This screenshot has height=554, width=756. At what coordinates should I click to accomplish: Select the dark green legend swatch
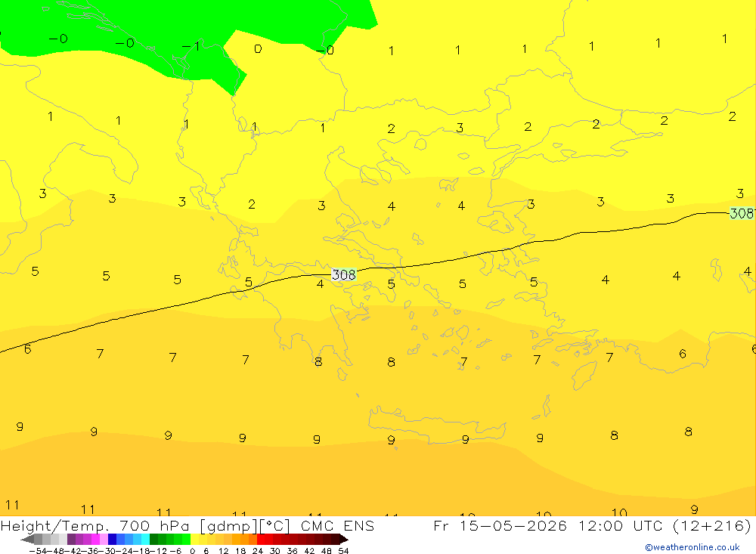pos(153,540)
